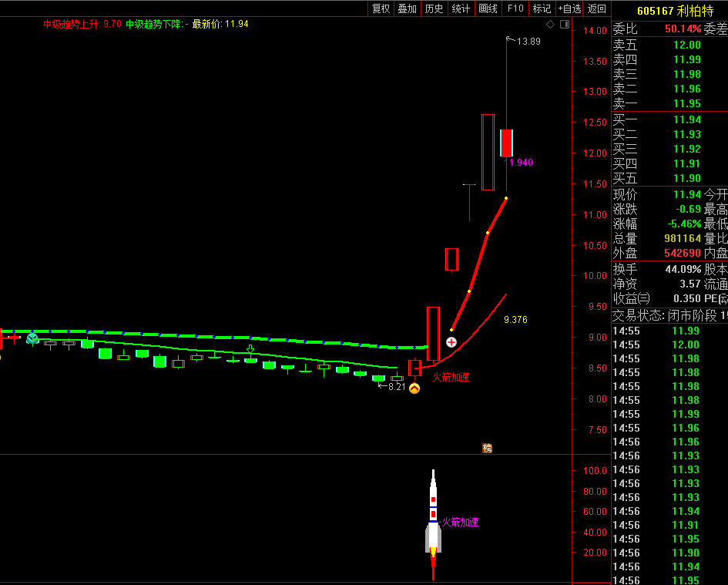The width and height of the screenshot is (728, 585).
Task: Click the magenta 11.940 price label
Action: coord(519,162)
